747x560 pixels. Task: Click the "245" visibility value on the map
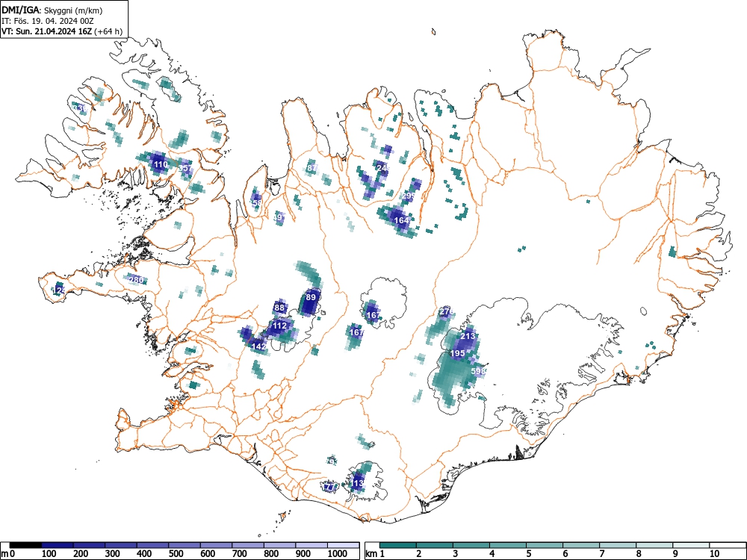[x=383, y=167]
